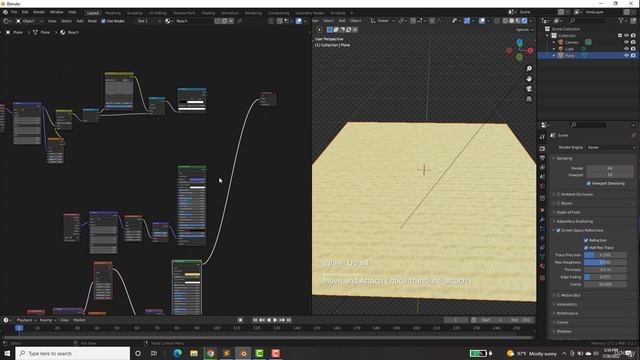Image resolution: width=640 pixels, height=360 pixels.
Task: Open the Add menu in node editor
Action: tap(80, 21)
